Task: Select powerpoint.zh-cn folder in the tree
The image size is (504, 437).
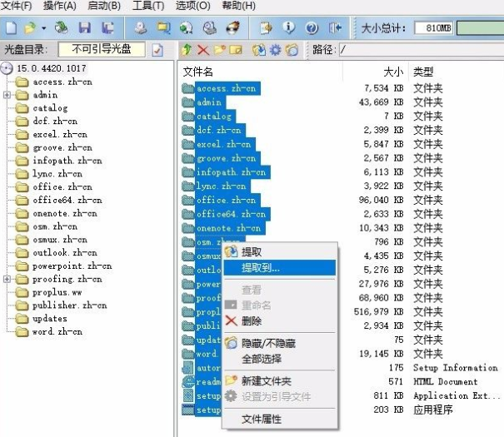Action: click(72, 266)
